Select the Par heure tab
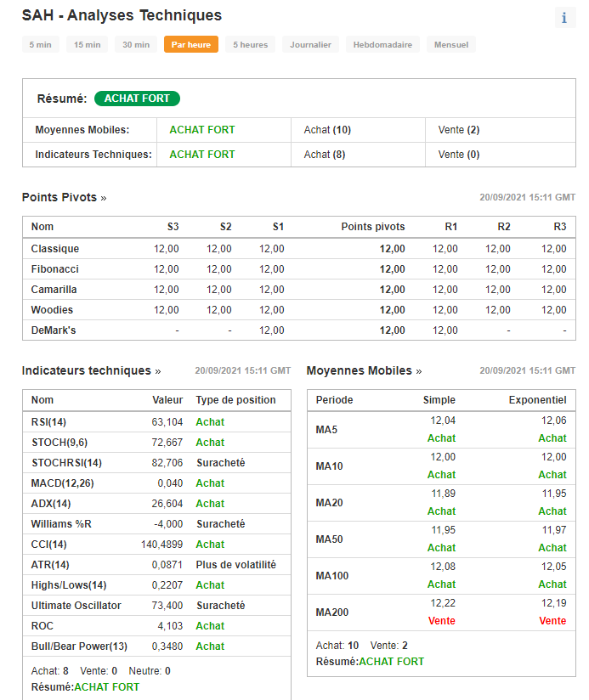The image size is (589, 700). pyautogui.click(x=191, y=45)
